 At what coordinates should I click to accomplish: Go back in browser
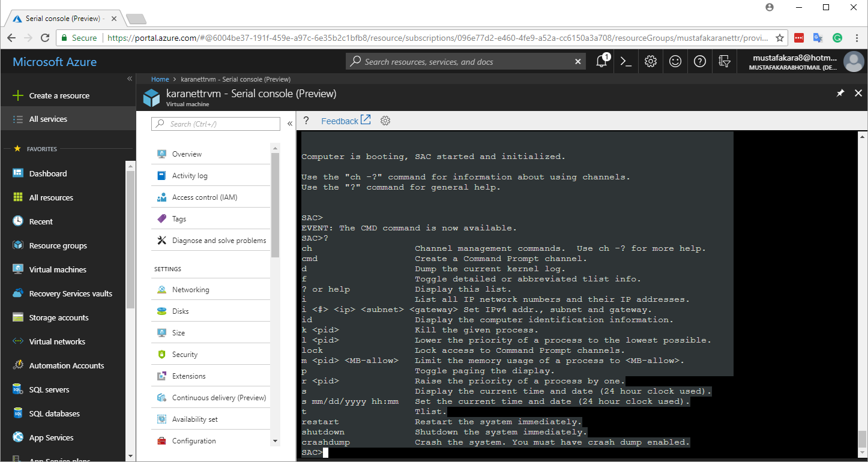coord(11,38)
